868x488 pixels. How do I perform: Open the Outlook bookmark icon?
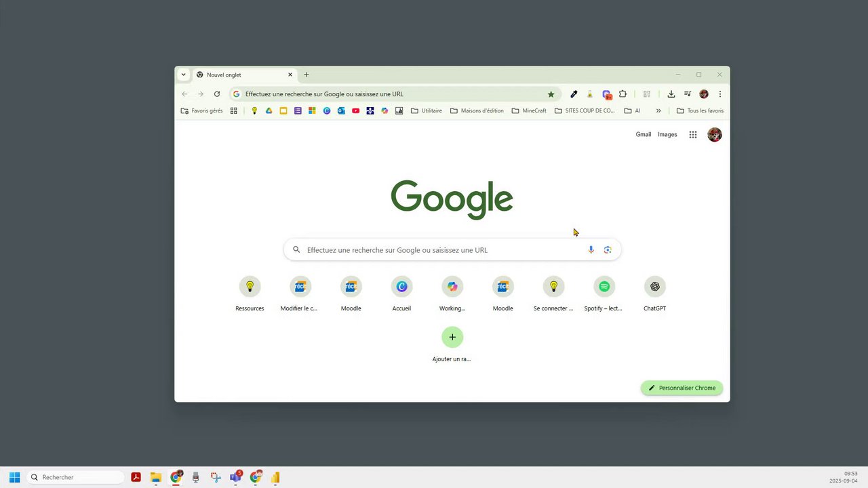coord(341,110)
